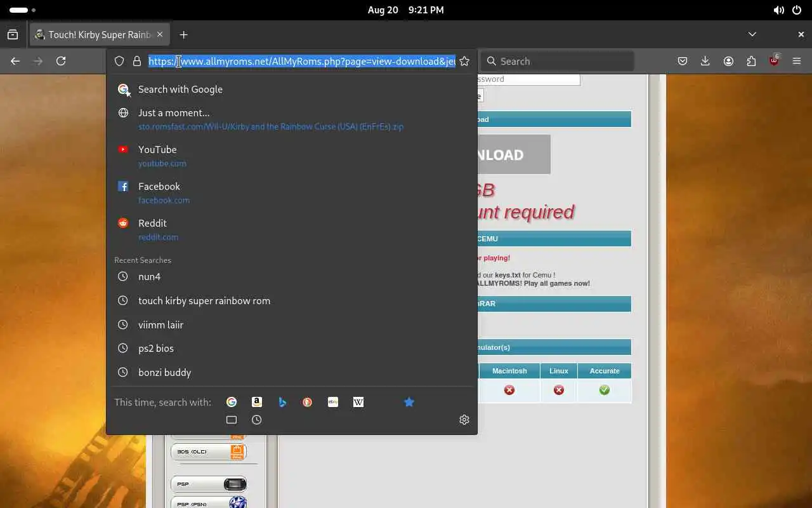This screenshot has height=508, width=812.
Task: Open tracking protection shield icon
Action: 119,61
